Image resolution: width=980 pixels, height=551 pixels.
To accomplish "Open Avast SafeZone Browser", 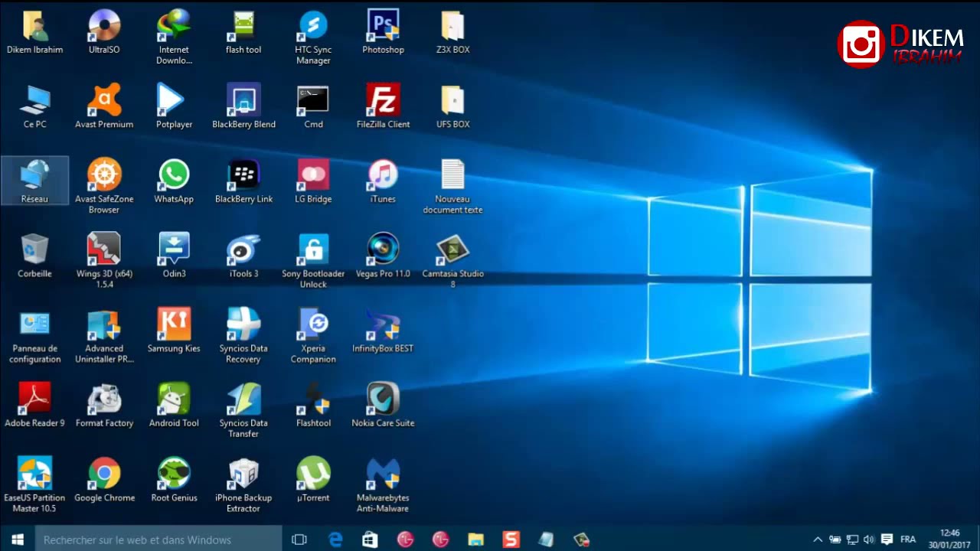I will pos(104,186).
